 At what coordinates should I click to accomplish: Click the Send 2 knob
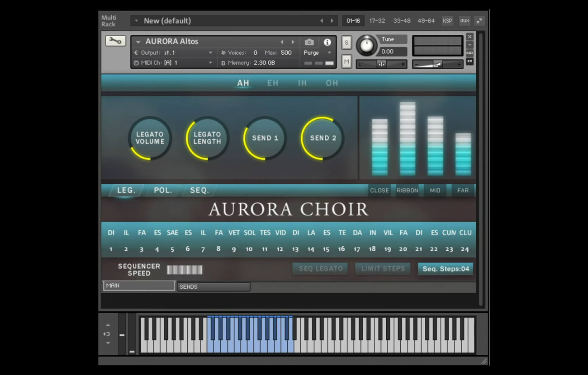tap(322, 138)
